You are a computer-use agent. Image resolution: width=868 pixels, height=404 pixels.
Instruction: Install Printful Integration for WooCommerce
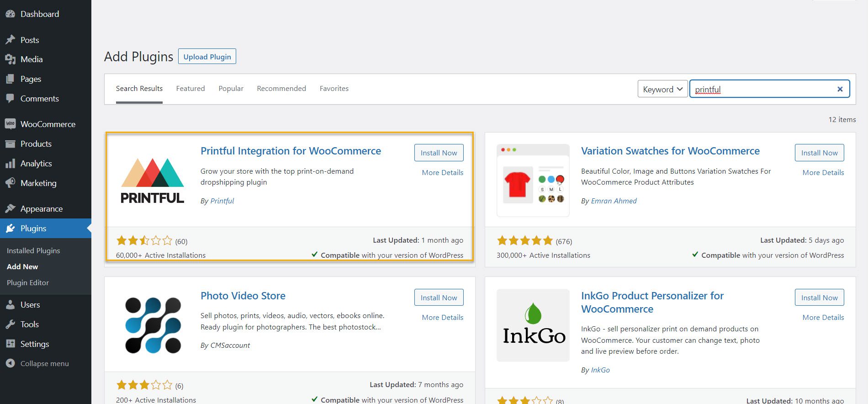439,153
